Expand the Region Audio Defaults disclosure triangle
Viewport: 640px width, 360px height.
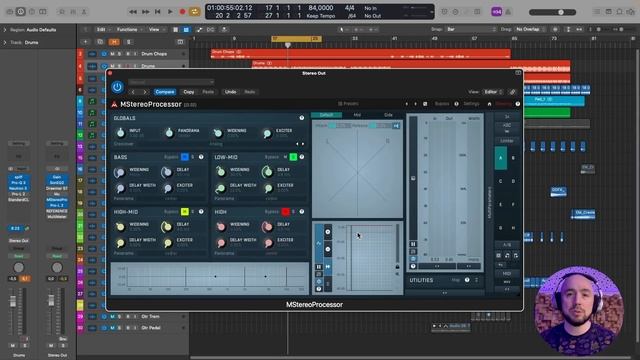click(5, 30)
